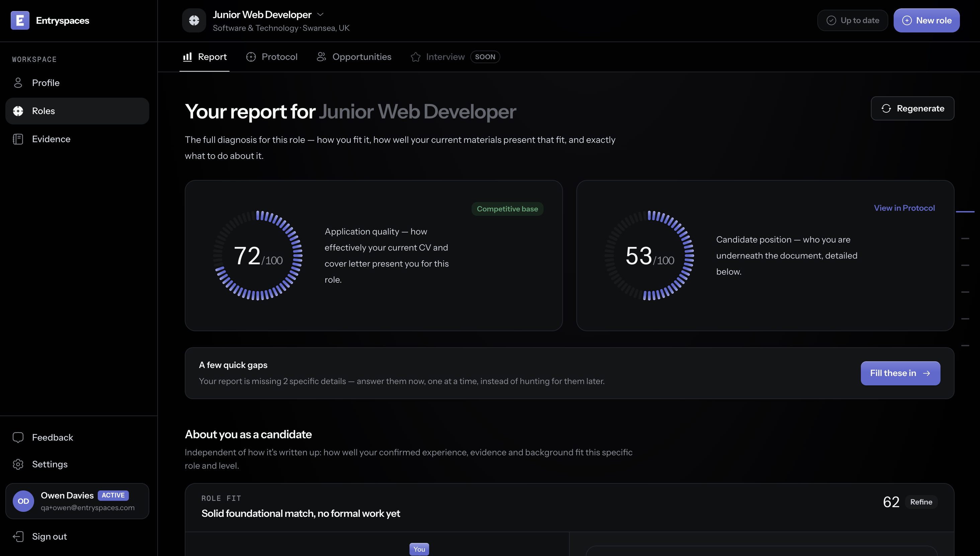Image resolution: width=980 pixels, height=556 pixels.
Task: Click the New role button
Action: [x=926, y=20]
